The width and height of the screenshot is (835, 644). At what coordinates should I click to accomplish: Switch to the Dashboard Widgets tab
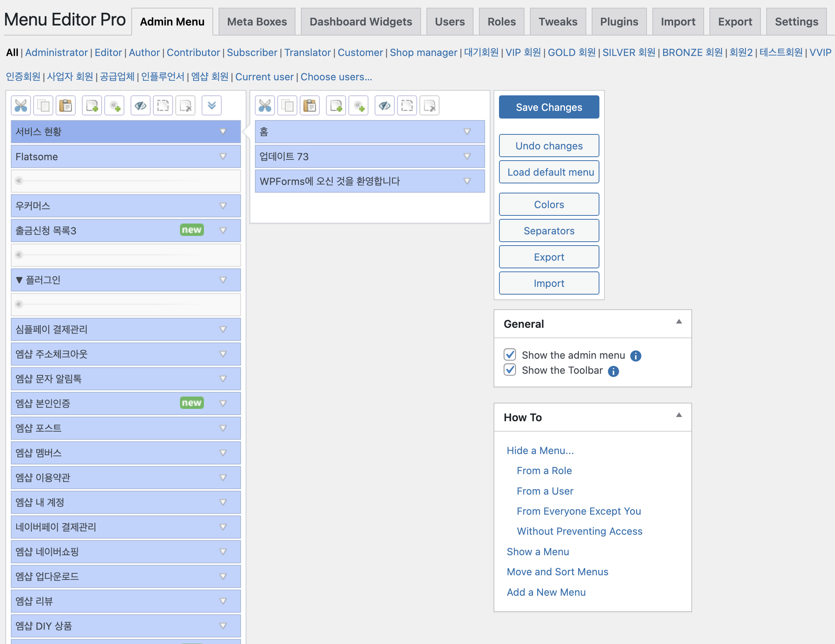(361, 22)
